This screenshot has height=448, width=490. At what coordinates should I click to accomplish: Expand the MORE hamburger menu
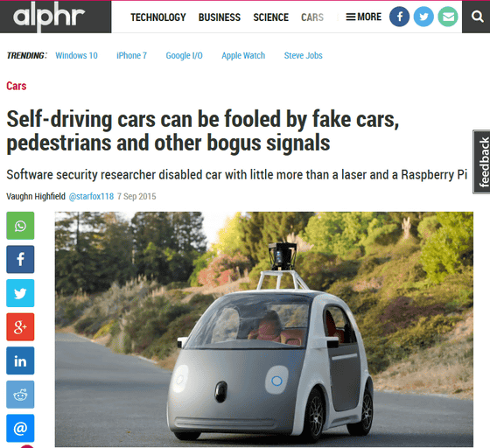click(364, 17)
